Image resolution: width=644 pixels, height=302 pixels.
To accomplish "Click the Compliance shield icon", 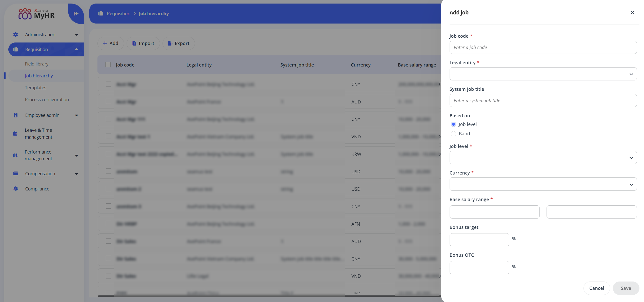I will coord(16,189).
